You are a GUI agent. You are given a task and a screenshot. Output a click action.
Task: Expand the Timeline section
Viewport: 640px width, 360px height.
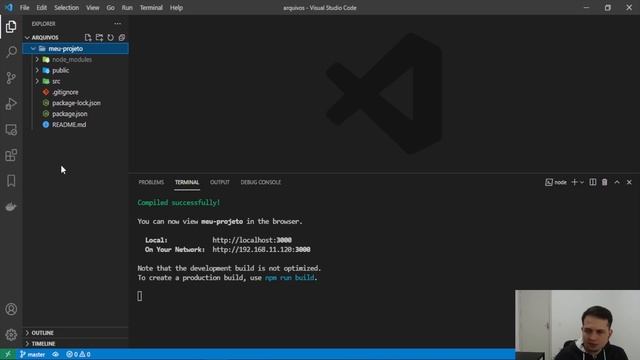pyautogui.click(x=76, y=344)
